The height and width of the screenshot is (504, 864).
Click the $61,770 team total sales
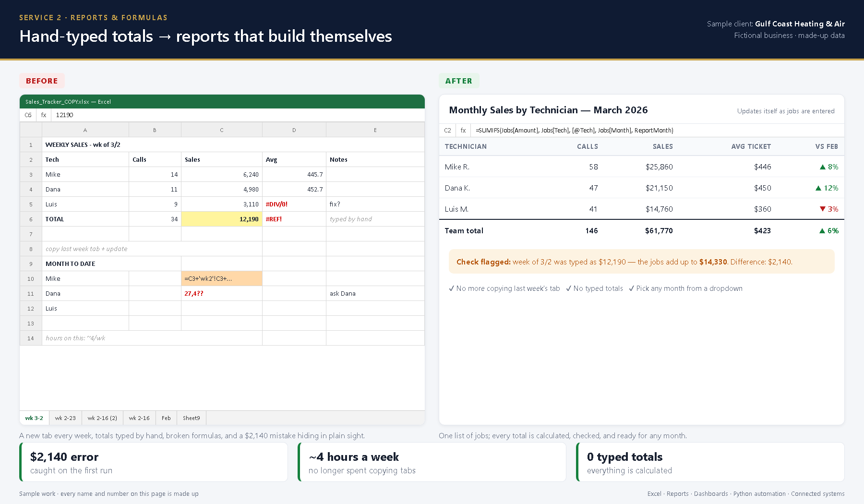coord(659,231)
